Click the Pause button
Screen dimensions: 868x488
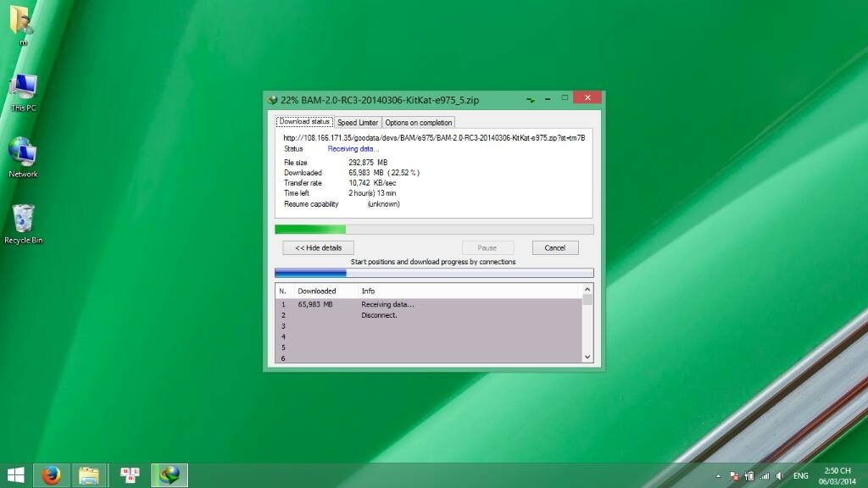point(487,248)
